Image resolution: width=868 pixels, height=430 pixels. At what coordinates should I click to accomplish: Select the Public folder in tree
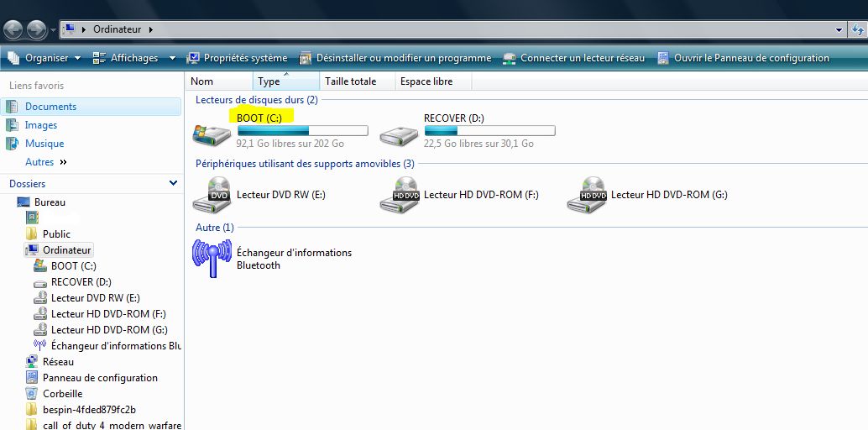[x=56, y=233]
